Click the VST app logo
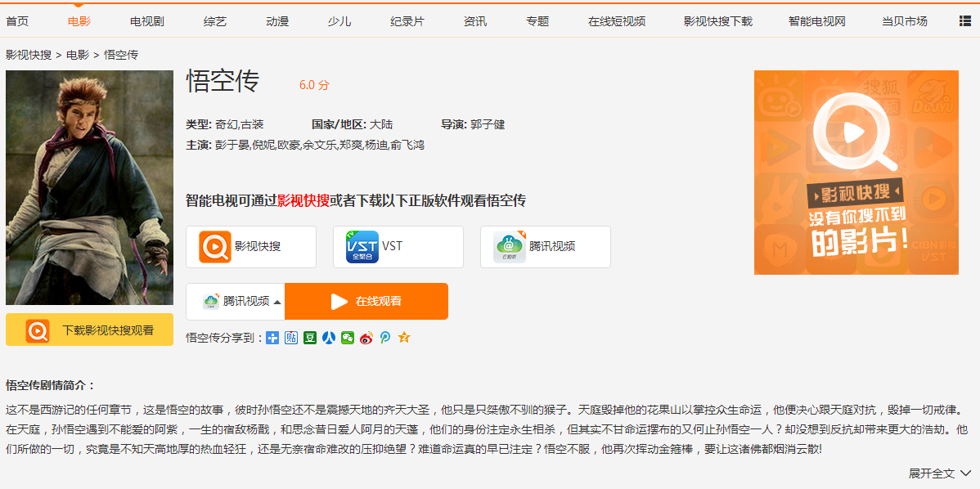The height and width of the screenshot is (489, 980). pos(362,247)
